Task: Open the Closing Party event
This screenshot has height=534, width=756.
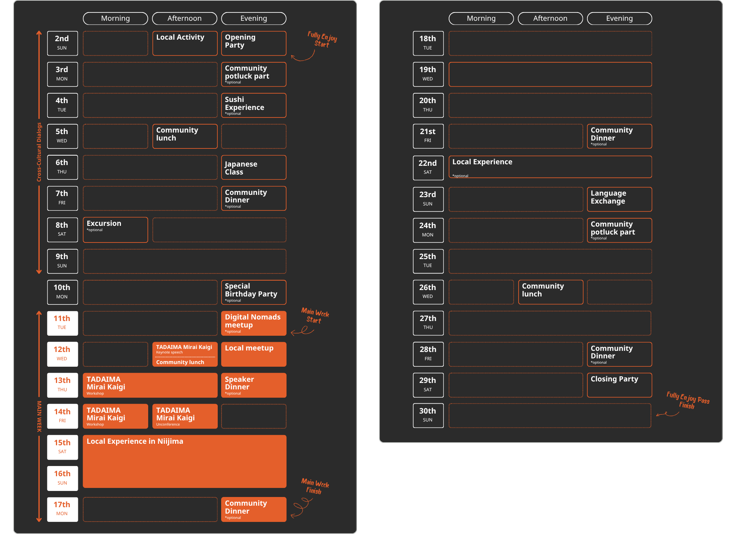Action: (619, 385)
